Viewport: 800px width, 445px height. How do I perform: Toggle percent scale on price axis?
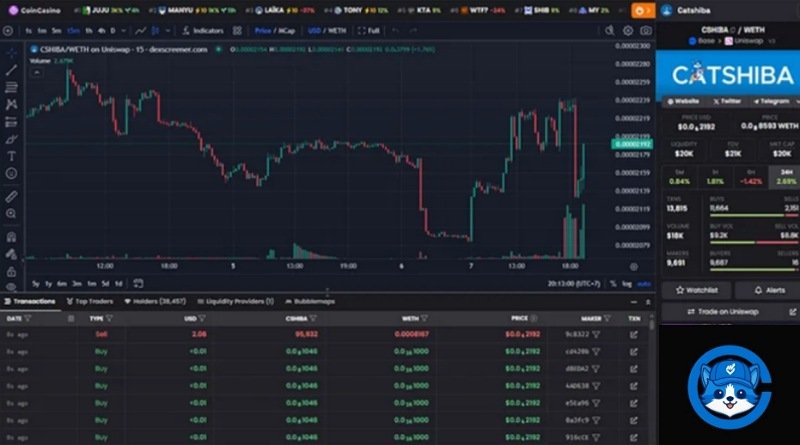pos(613,284)
